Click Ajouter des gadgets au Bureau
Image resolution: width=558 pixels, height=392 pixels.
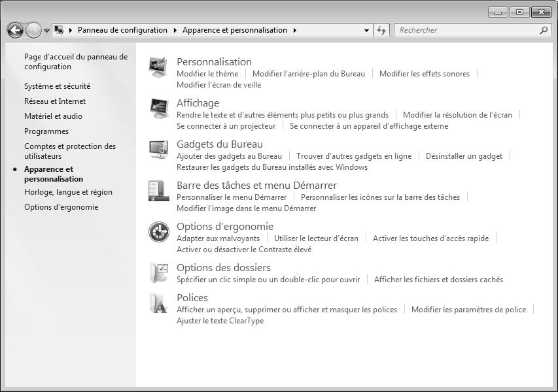[x=229, y=156]
